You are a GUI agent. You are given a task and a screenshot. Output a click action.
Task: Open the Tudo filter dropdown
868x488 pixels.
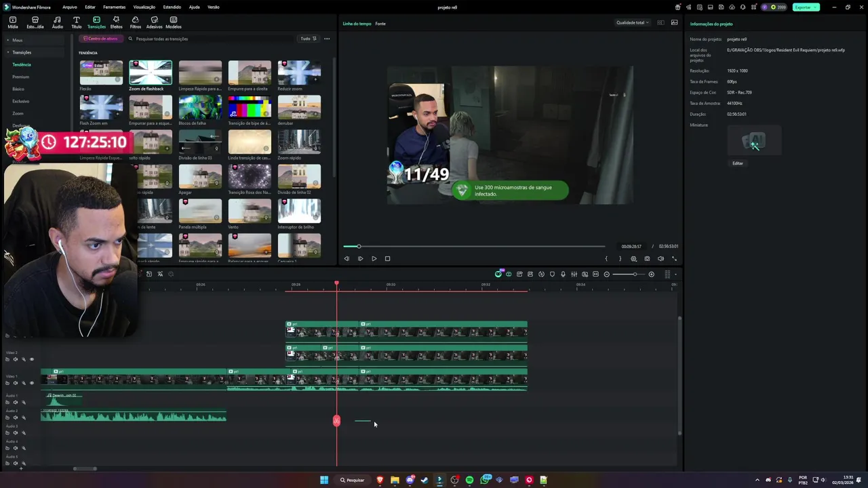pos(309,39)
